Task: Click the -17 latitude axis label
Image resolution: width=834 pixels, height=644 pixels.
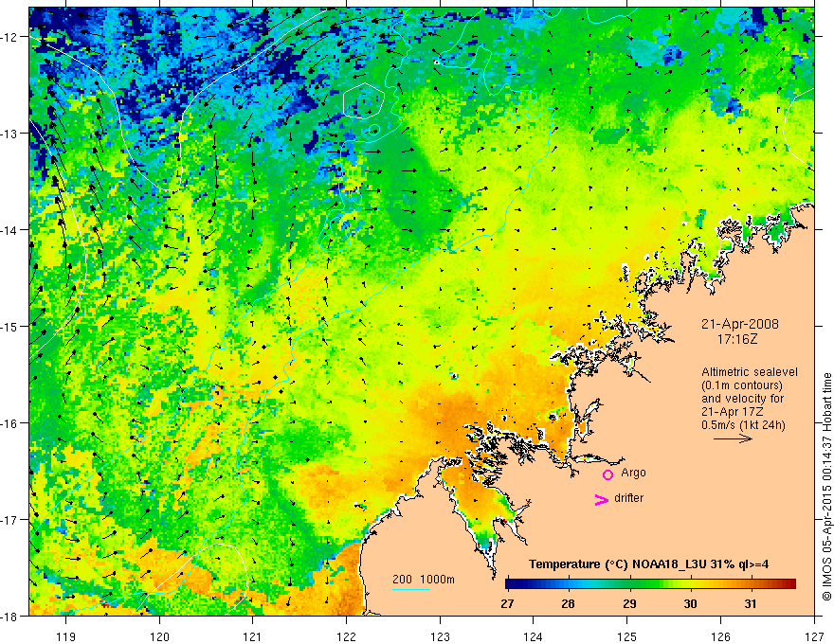Action: pos(11,520)
